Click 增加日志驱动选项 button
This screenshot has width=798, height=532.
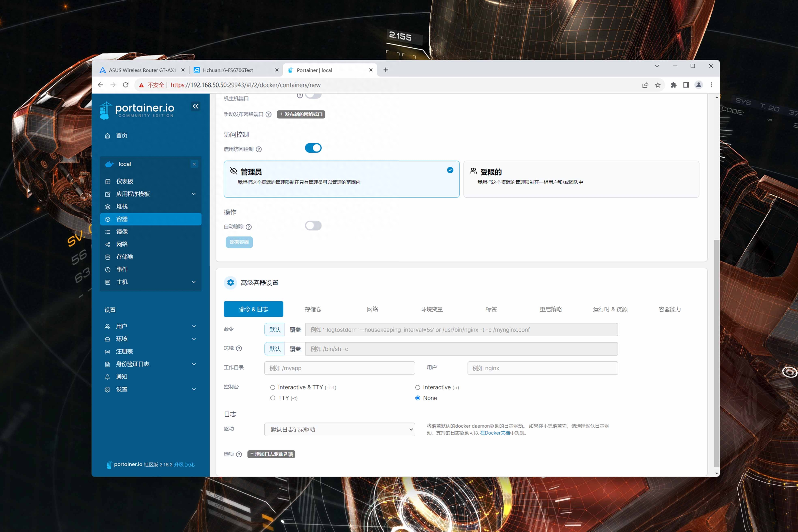point(271,454)
